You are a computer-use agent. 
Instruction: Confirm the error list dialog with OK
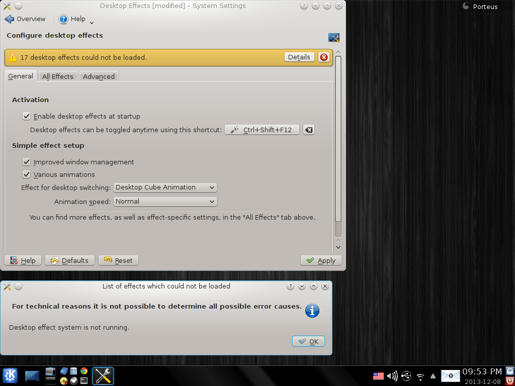coord(308,341)
